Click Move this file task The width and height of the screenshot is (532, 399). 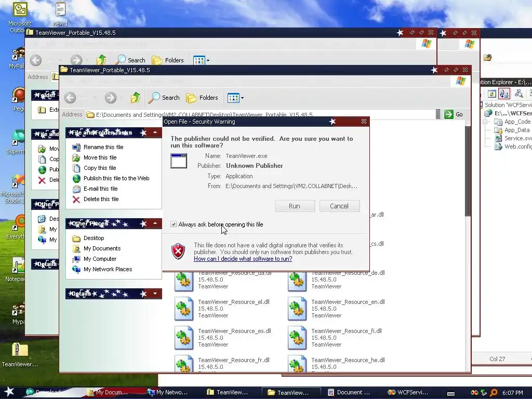pos(100,157)
